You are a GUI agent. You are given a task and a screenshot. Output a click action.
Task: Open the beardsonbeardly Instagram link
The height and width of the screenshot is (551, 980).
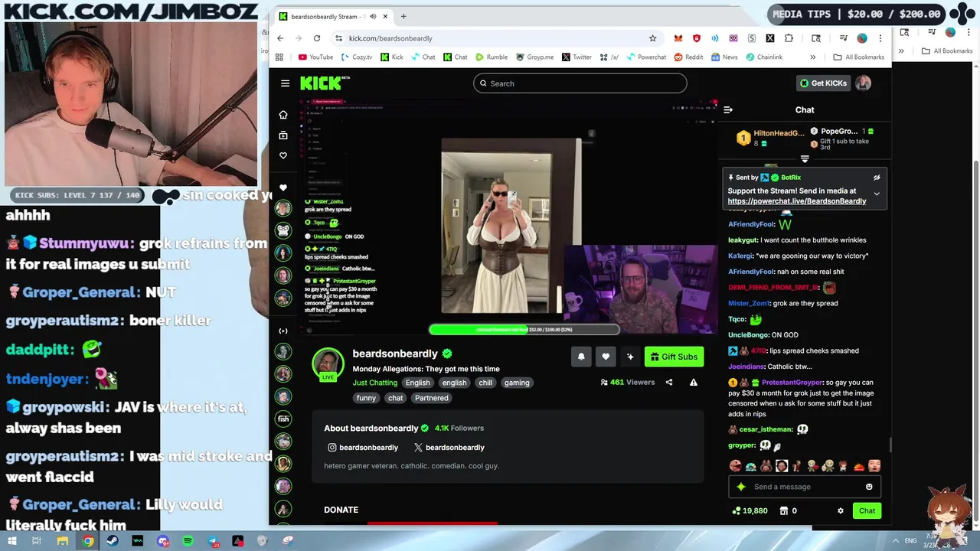(x=363, y=448)
